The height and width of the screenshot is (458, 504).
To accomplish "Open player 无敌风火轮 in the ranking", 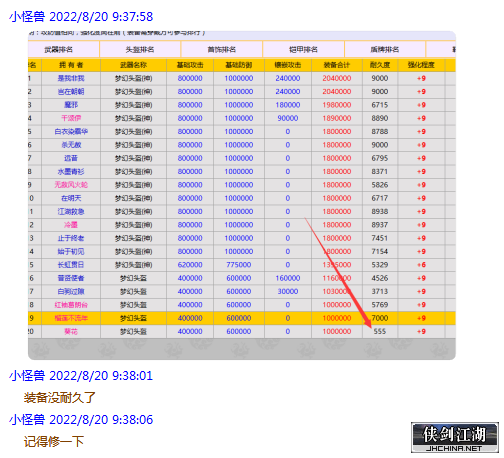I will tap(71, 185).
